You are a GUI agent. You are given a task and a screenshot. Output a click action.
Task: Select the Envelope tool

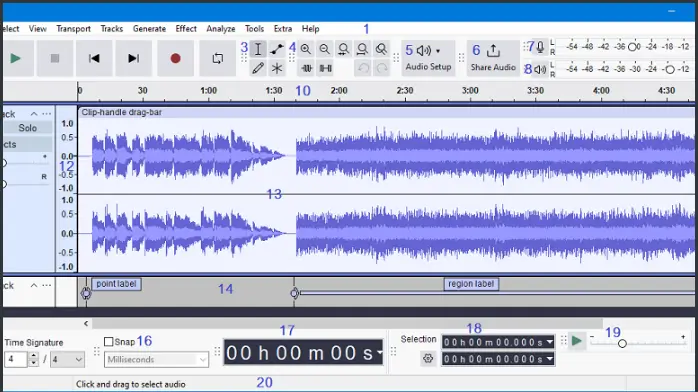276,49
